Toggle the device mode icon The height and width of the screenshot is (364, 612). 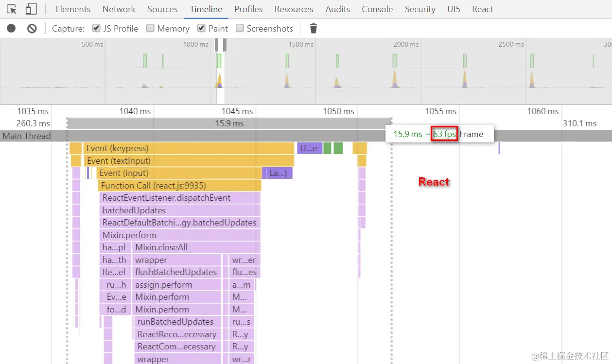coord(31,9)
